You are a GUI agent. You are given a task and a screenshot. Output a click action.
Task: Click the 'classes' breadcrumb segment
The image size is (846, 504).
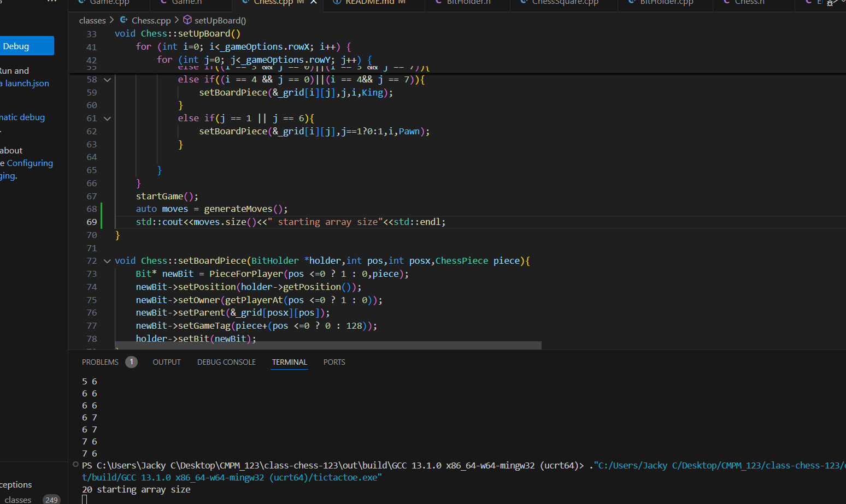tap(92, 20)
